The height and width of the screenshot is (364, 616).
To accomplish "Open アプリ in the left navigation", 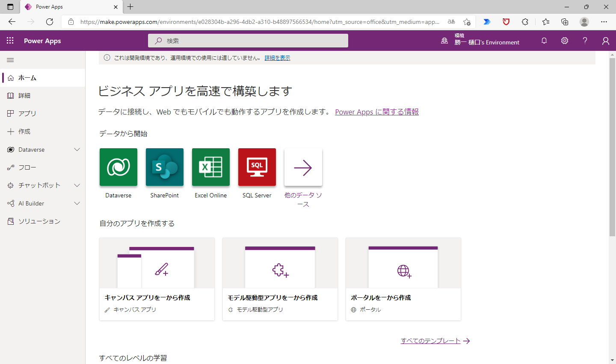I will [x=43, y=113].
